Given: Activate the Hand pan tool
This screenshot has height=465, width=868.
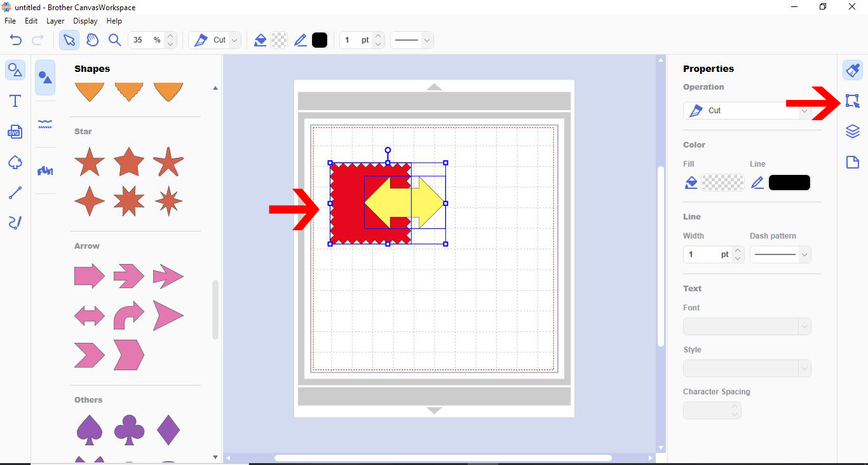Looking at the screenshot, I should [92, 39].
